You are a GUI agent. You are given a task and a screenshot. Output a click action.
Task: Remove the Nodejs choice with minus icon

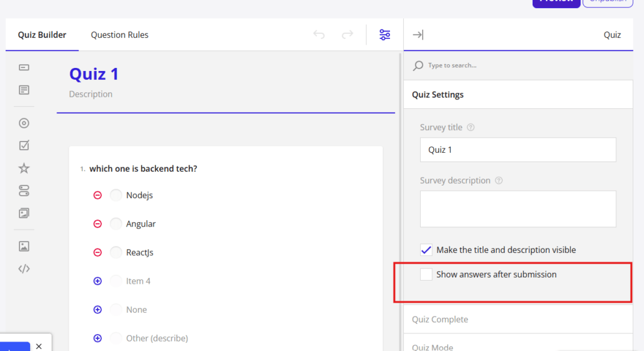(97, 195)
